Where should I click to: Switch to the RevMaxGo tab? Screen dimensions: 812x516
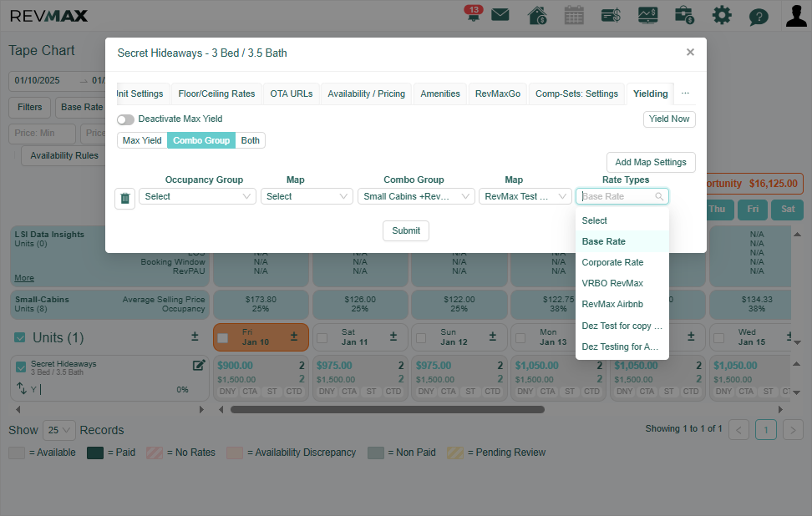pyautogui.click(x=498, y=94)
